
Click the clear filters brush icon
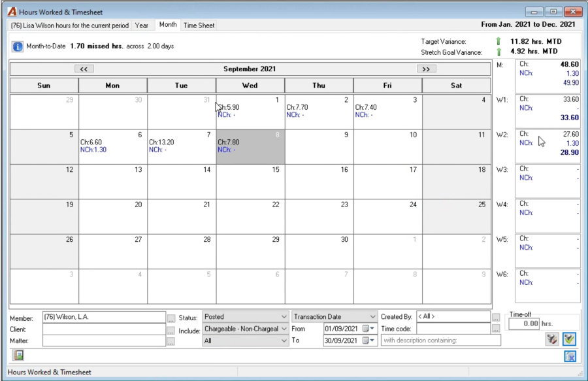point(551,339)
